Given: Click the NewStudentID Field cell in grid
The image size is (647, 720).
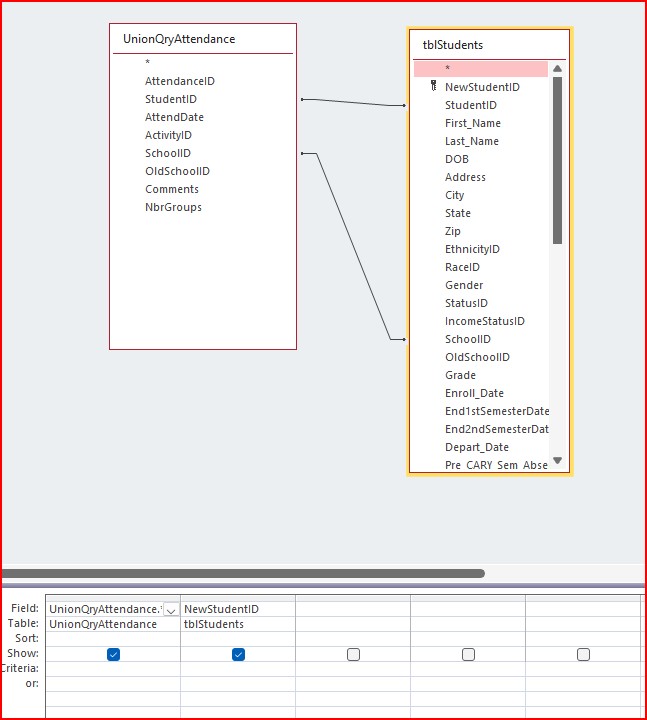Looking at the screenshot, I should [237, 609].
